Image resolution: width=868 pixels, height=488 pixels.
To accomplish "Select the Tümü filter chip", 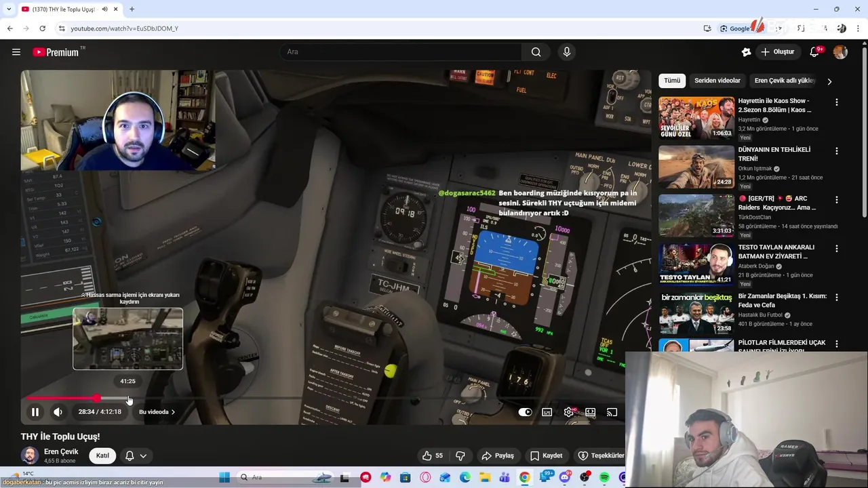I will (672, 81).
